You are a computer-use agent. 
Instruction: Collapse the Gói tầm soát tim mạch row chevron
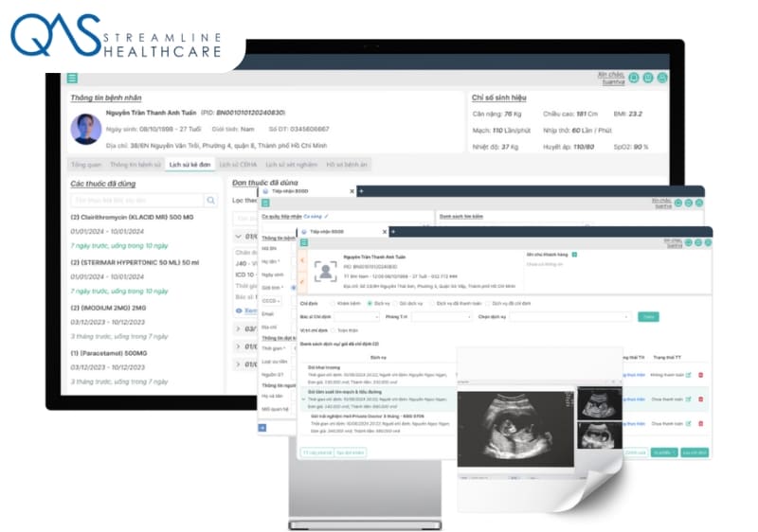coord(303,399)
